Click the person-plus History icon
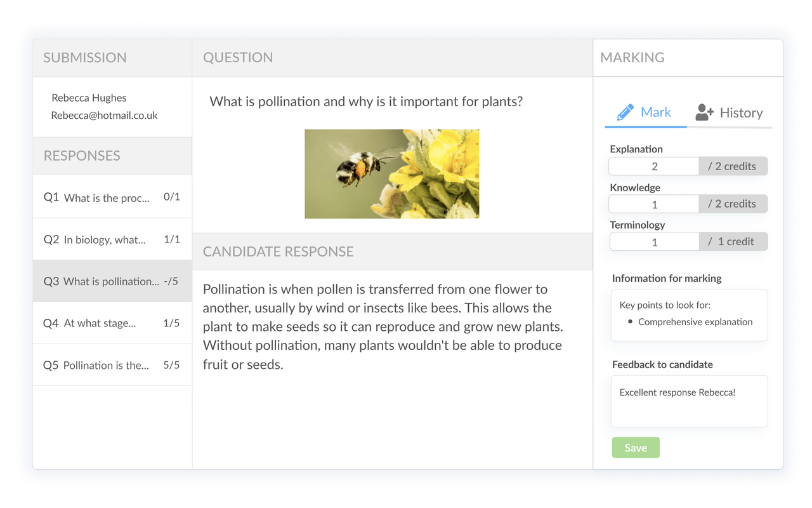The height and width of the screenshot is (508, 812). [704, 112]
